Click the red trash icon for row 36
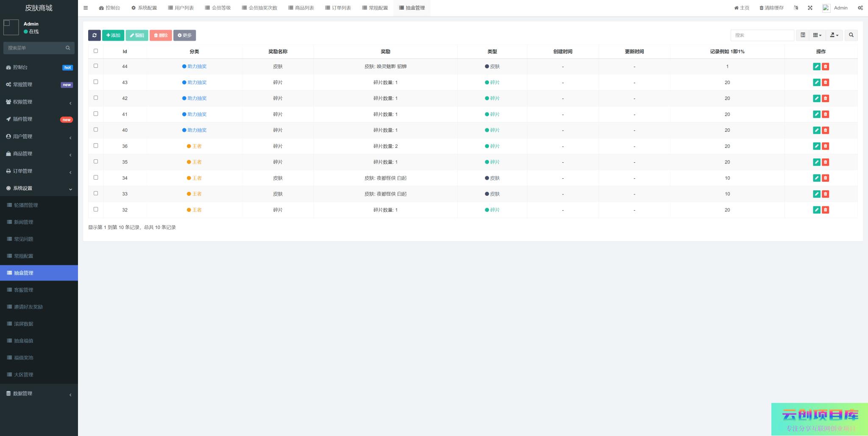Image resolution: width=868 pixels, height=436 pixels. pos(825,146)
